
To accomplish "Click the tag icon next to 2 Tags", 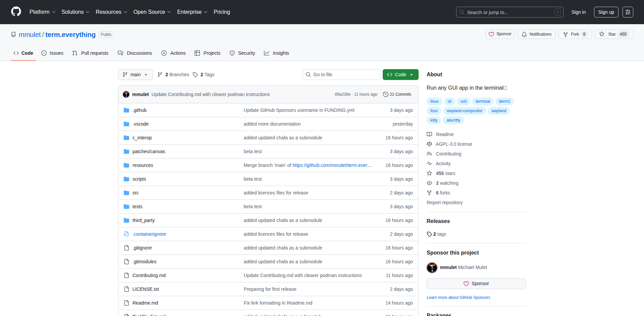I will pyautogui.click(x=195, y=75).
